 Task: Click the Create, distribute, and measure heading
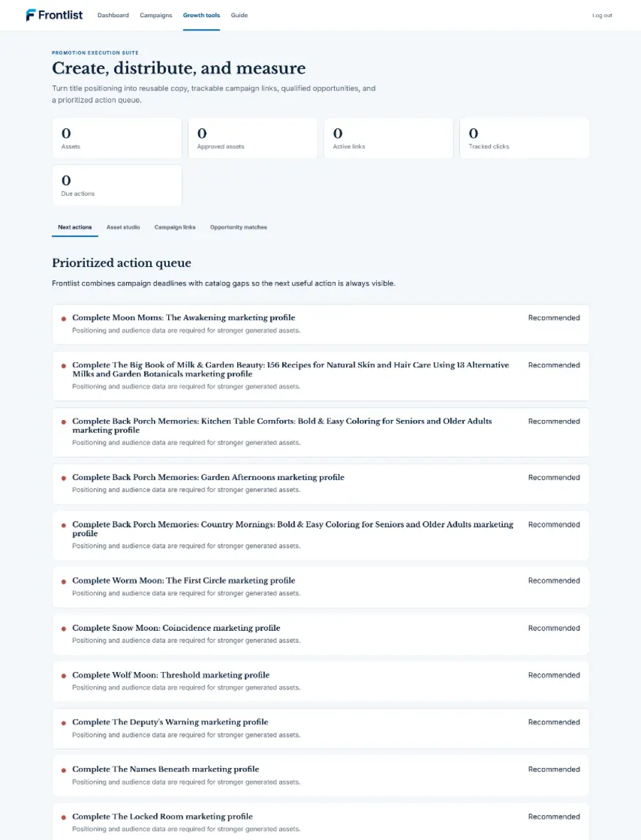pyautogui.click(x=179, y=68)
